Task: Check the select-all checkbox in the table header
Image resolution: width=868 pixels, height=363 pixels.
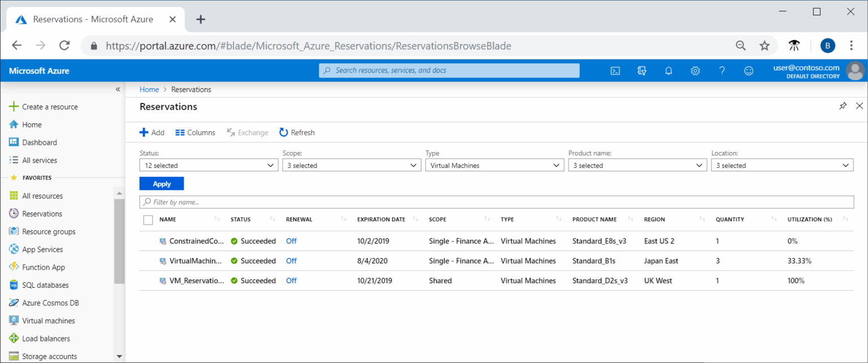Action: [x=147, y=219]
